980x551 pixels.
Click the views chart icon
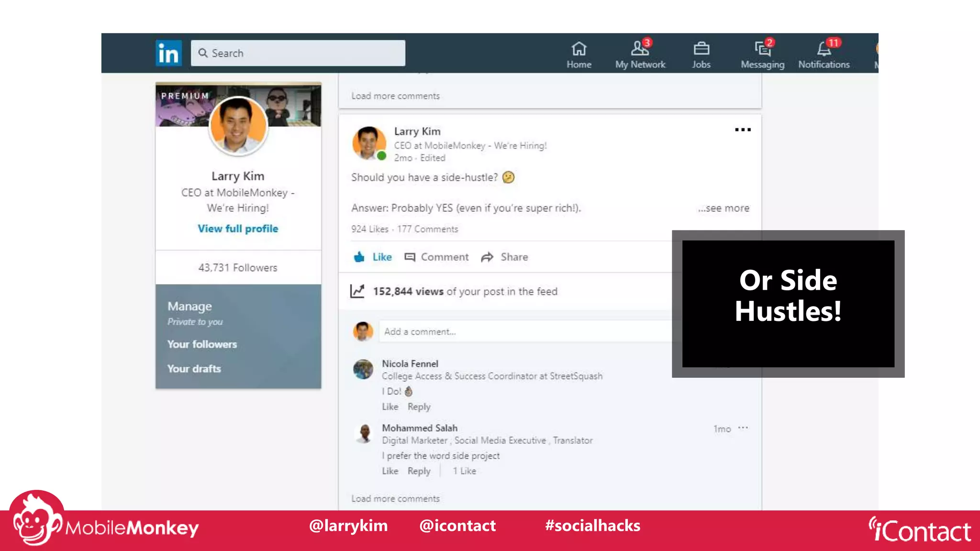tap(357, 291)
